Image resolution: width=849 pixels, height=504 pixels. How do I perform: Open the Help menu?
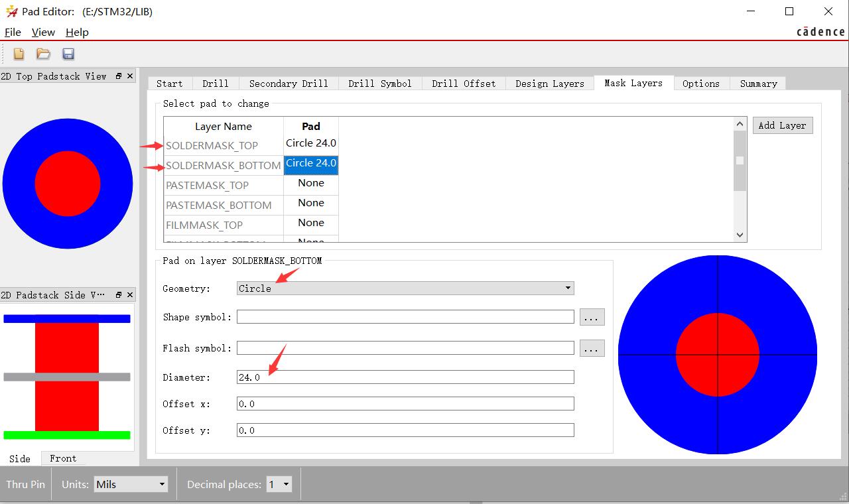(x=77, y=32)
